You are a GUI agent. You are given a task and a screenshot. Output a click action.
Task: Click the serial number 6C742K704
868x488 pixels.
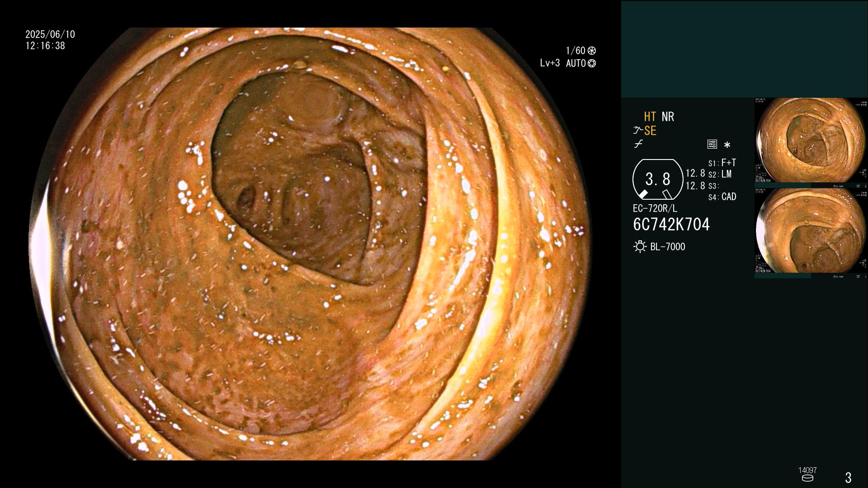671,225
